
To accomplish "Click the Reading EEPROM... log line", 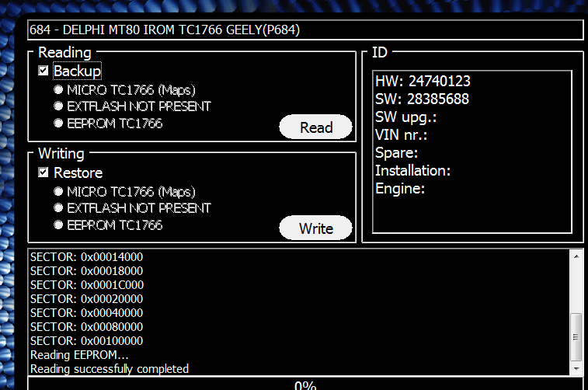I will [79, 355].
